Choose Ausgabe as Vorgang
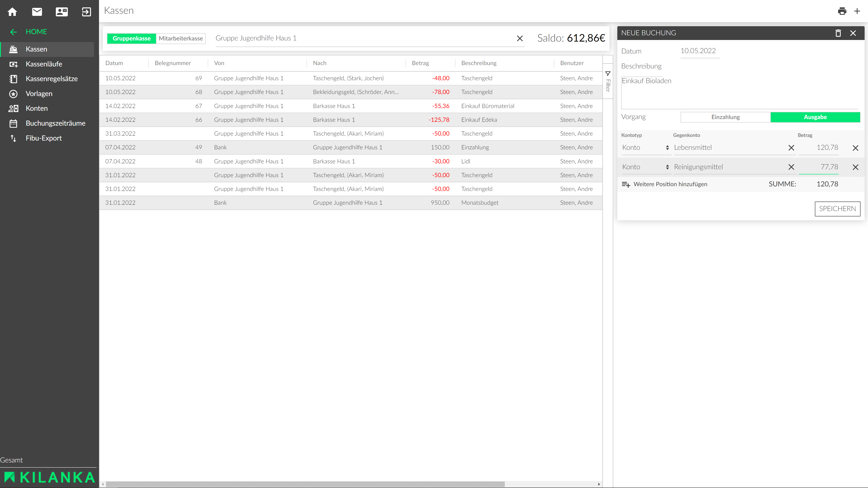The image size is (868, 488). pos(815,117)
